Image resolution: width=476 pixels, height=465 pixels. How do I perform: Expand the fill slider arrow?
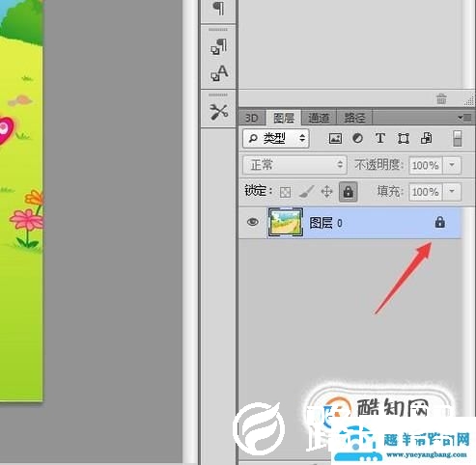click(x=452, y=192)
